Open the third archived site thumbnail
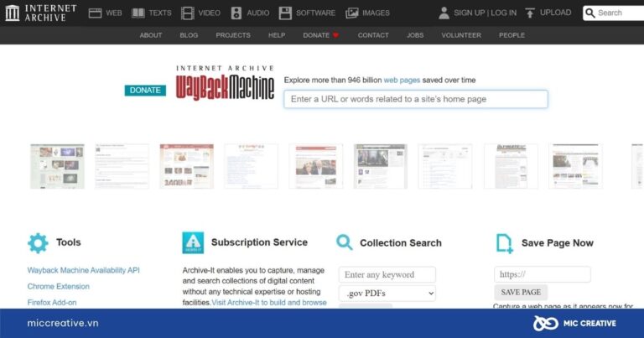644x338 pixels. click(x=186, y=166)
